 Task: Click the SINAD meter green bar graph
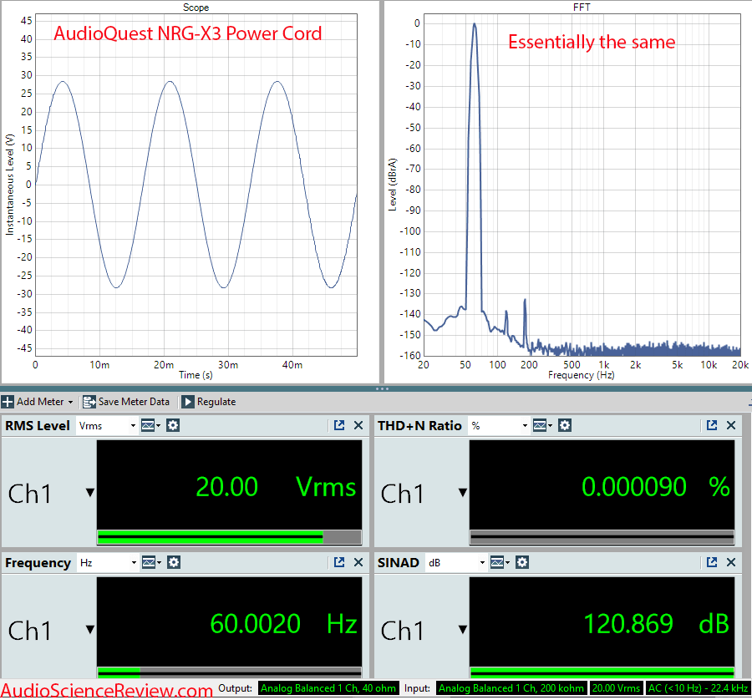click(x=602, y=672)
